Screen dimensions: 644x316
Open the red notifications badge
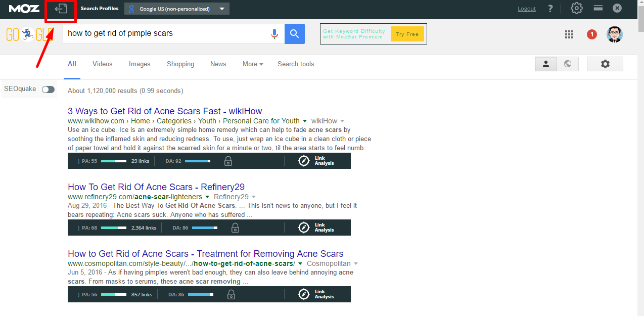(591, 34)
